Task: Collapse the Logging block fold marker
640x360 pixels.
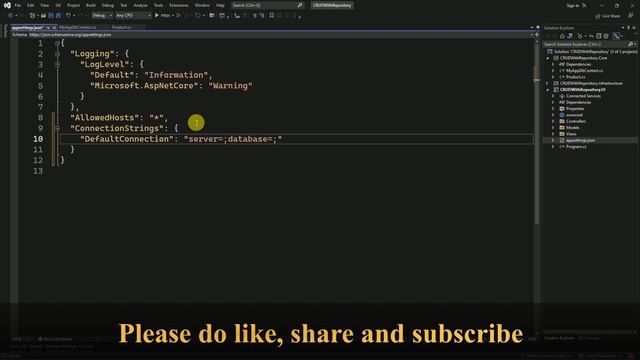Action: point(57,53)
